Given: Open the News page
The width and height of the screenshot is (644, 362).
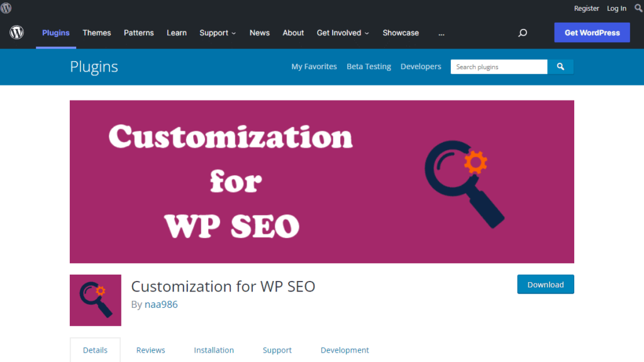Looking at the screenshot, I should pos(260,33).
